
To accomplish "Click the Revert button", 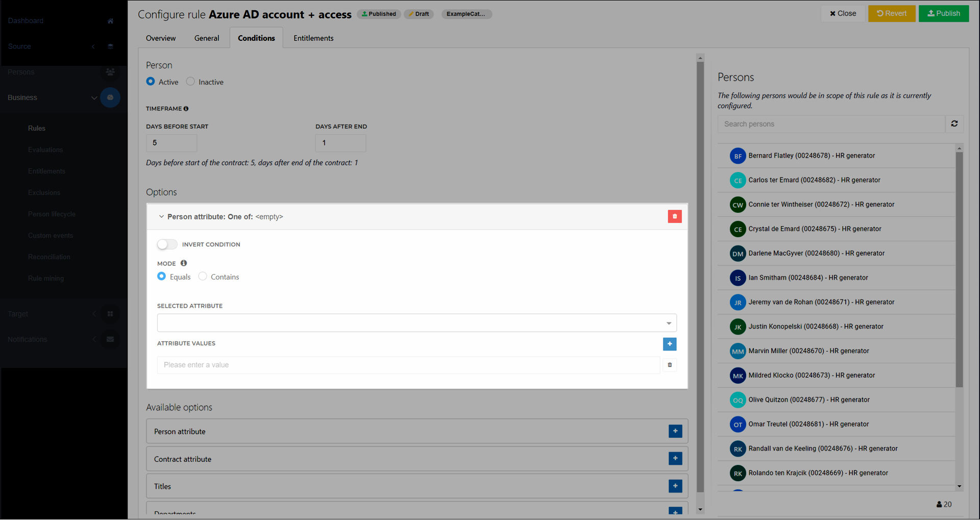I will point(891,13).
